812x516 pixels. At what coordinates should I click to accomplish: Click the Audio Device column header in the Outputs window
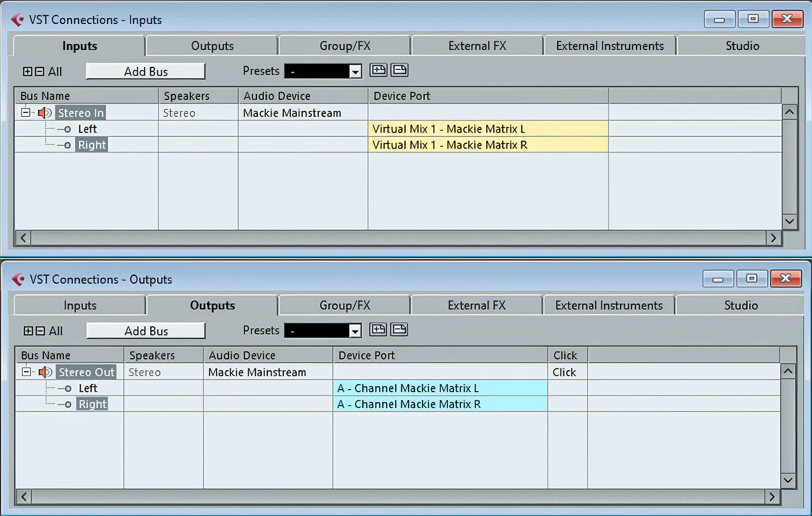coord(268,355)
